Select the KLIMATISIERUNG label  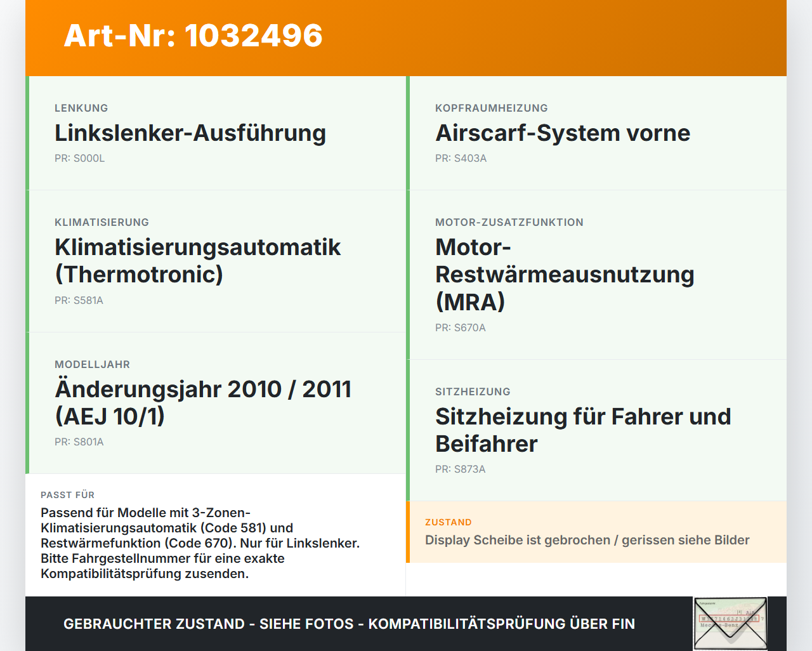tap(101, 223)
